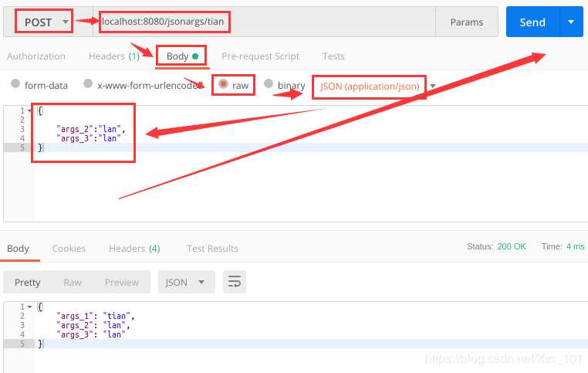The image size is (588, 373).
Task: Click the request URL field localhost:8080/jsonargs/tian
Action: click(x=265, y=22)
